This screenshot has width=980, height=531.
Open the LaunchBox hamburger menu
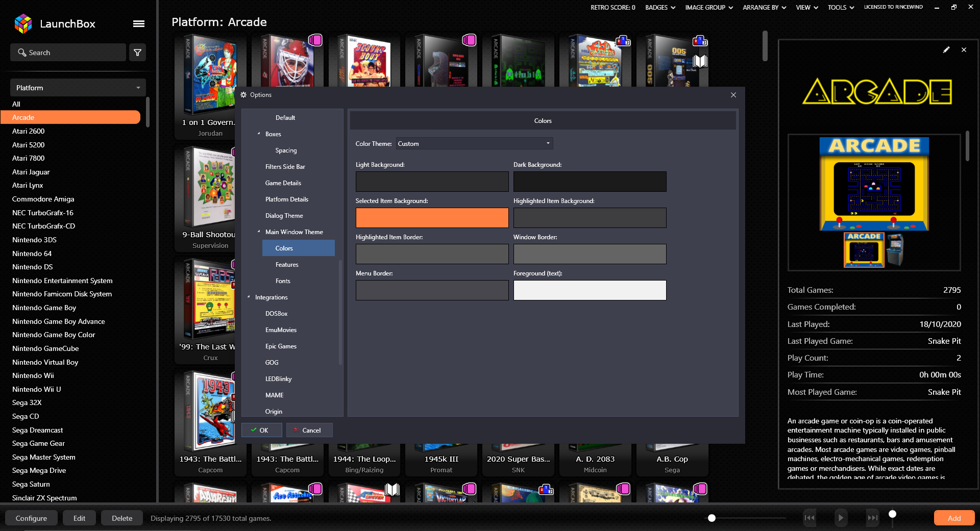pyautogui.click(x=138, y=23)
